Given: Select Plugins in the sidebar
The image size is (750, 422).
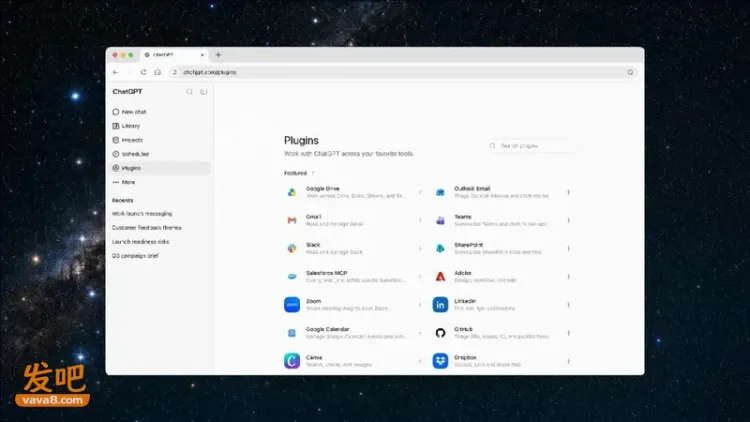Looking at the screenshot, I should coord(160,168).
